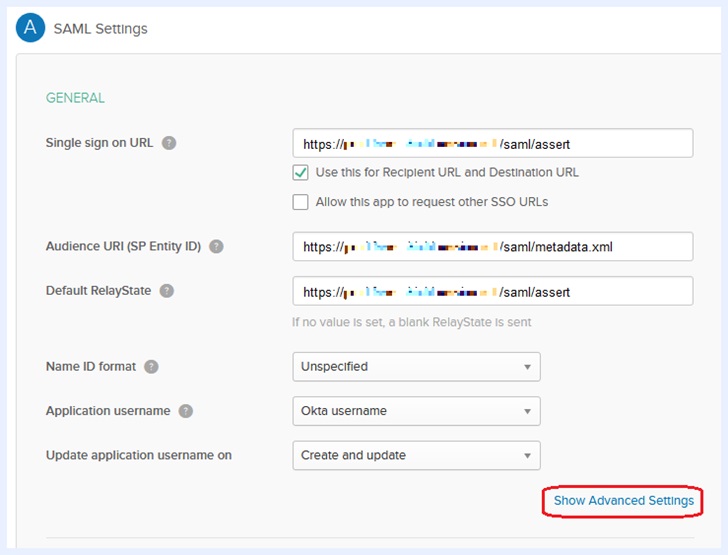Open the Name ID format dropdown
Viewport: 728px width, 555px height.
click(x=416, y=367)
